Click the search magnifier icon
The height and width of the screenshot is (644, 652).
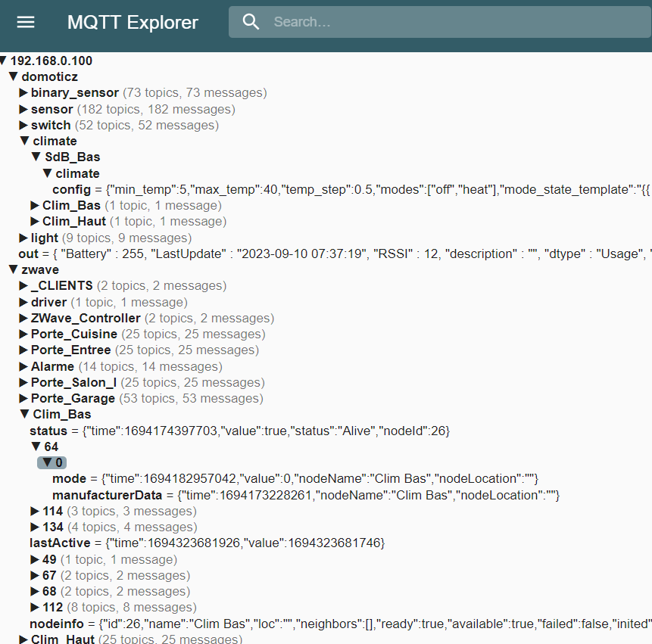click(251, 22)
